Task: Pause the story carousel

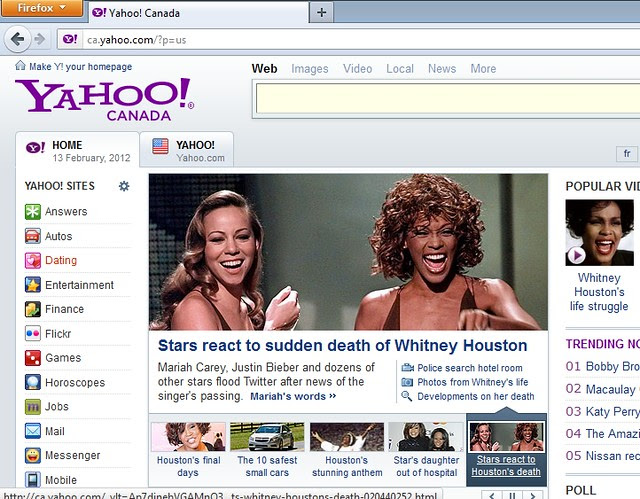Action: click(512, 495)
